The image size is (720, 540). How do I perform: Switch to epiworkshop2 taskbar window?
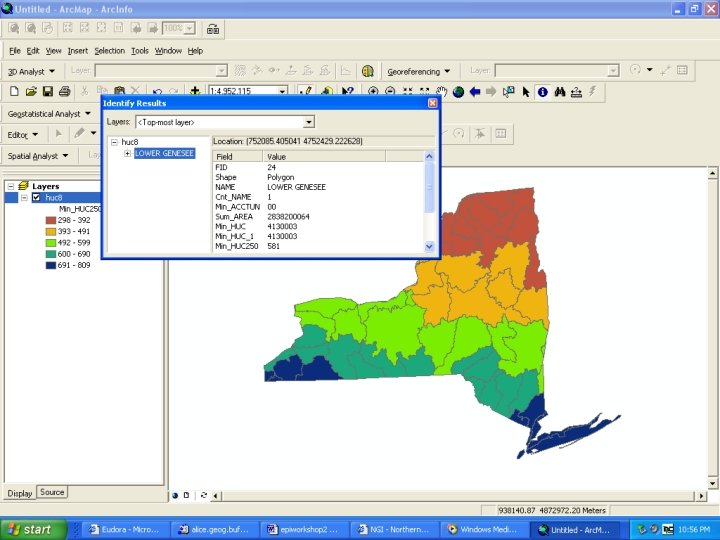click(304, 529)
